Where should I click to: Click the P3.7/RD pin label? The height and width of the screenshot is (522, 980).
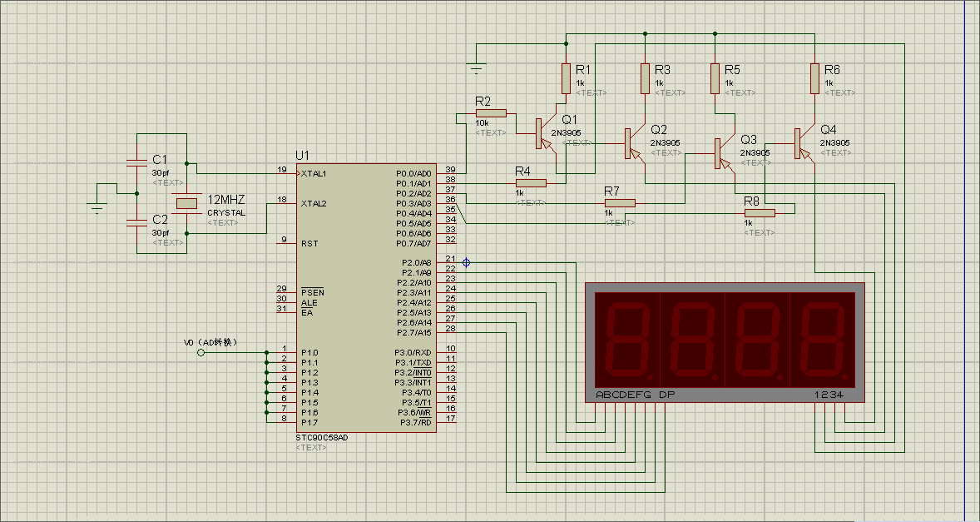[416, 423]
